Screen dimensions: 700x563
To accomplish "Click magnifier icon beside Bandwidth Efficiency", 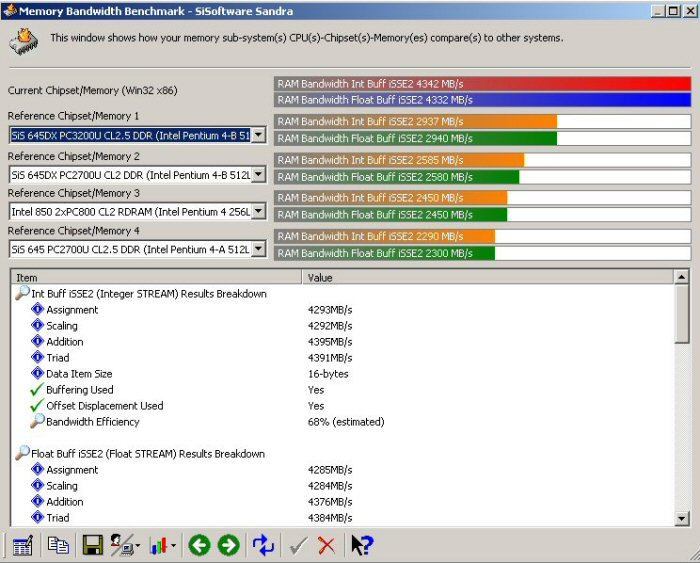I will coord(37,421).
